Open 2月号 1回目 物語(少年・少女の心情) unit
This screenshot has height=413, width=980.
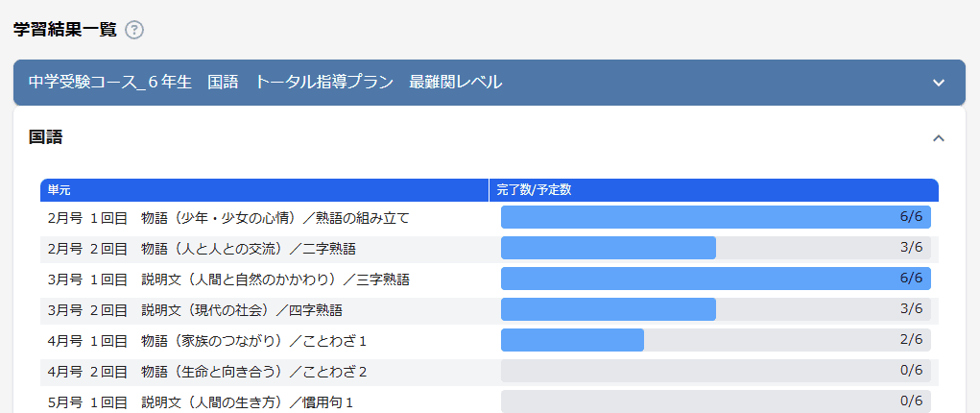click(228, 218)
